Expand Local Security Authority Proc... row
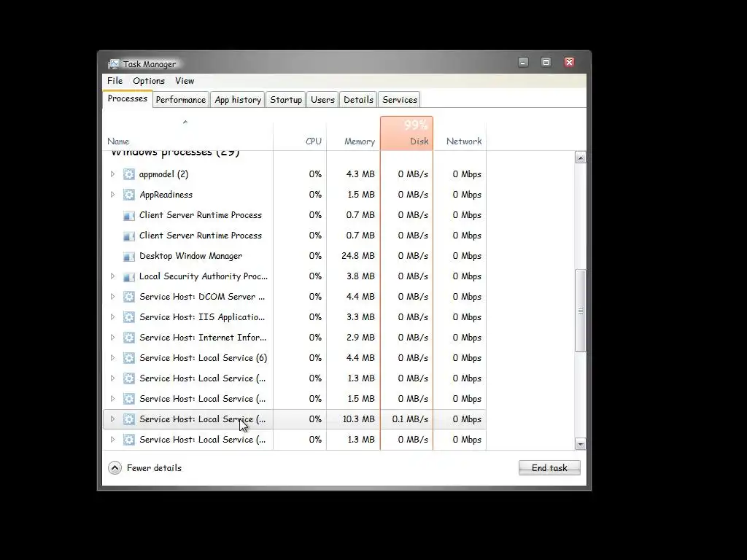Viewport: 747px width, 560px height. [x=112, y=276]
